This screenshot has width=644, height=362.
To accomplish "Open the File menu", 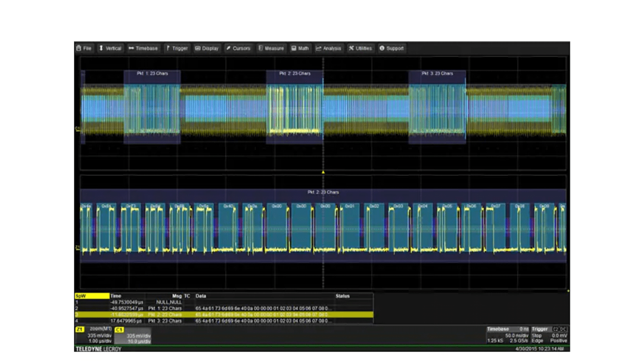I will pyautogui.click(x=84, y=48).
